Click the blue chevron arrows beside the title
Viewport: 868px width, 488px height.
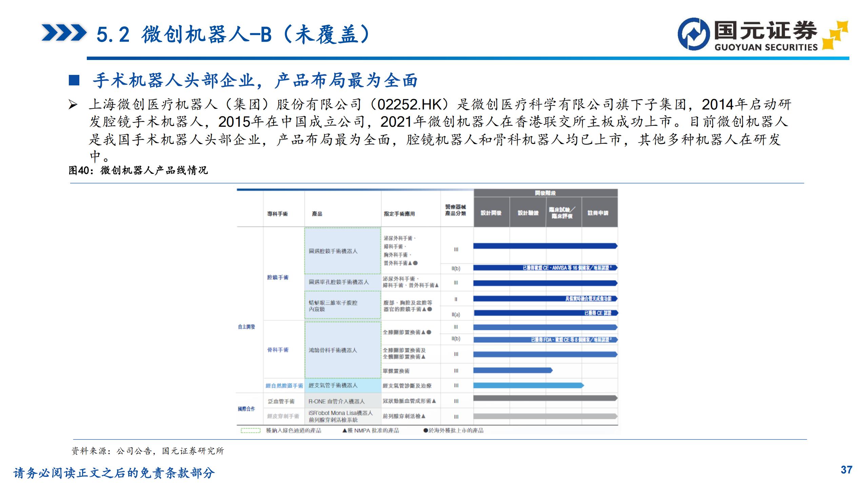(64, 33)
